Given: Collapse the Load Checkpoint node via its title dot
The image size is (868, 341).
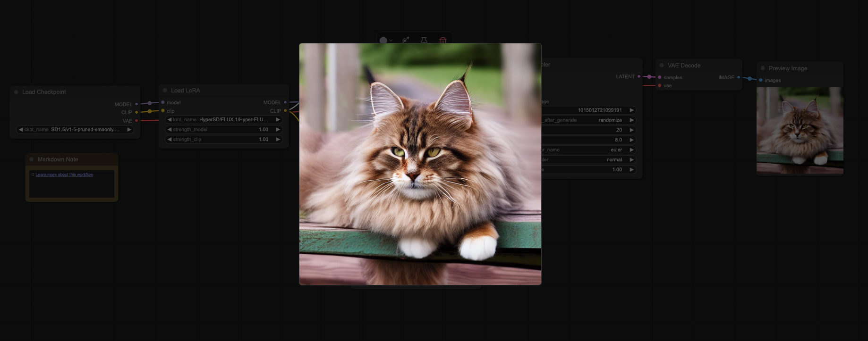Looking at the screenshot, I should [17, 92].
